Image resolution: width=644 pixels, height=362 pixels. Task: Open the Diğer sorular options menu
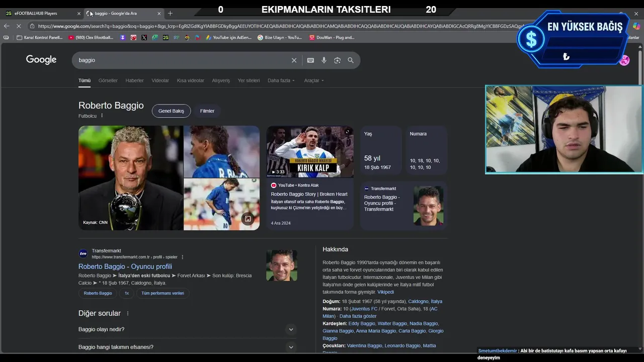coord(128,313)
